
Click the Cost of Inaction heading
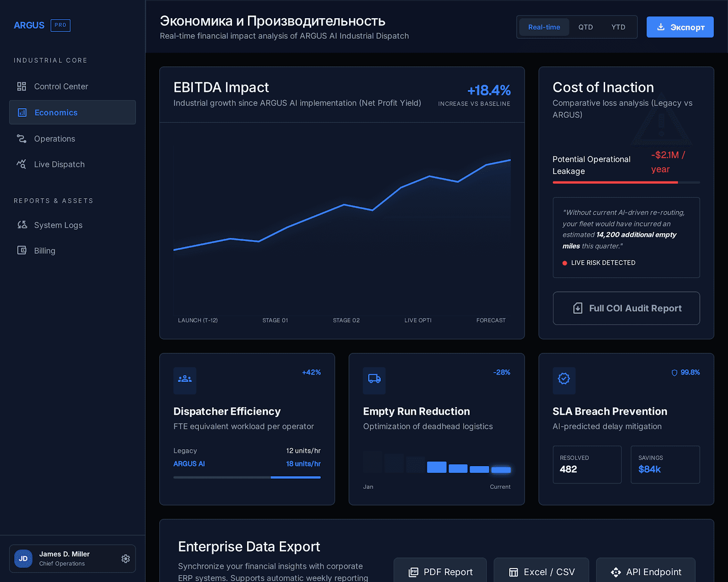(603, 87)
